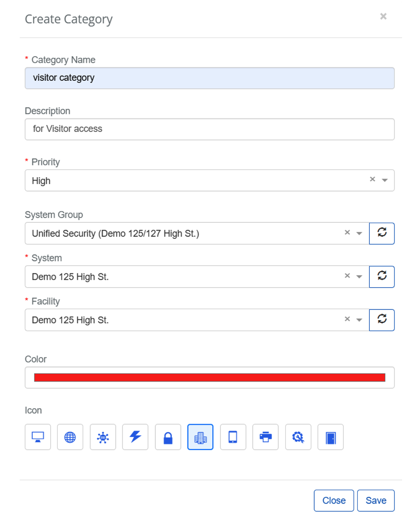
Task: Select the globe icon
Action: pyautogui.click(x=70, y=437)
